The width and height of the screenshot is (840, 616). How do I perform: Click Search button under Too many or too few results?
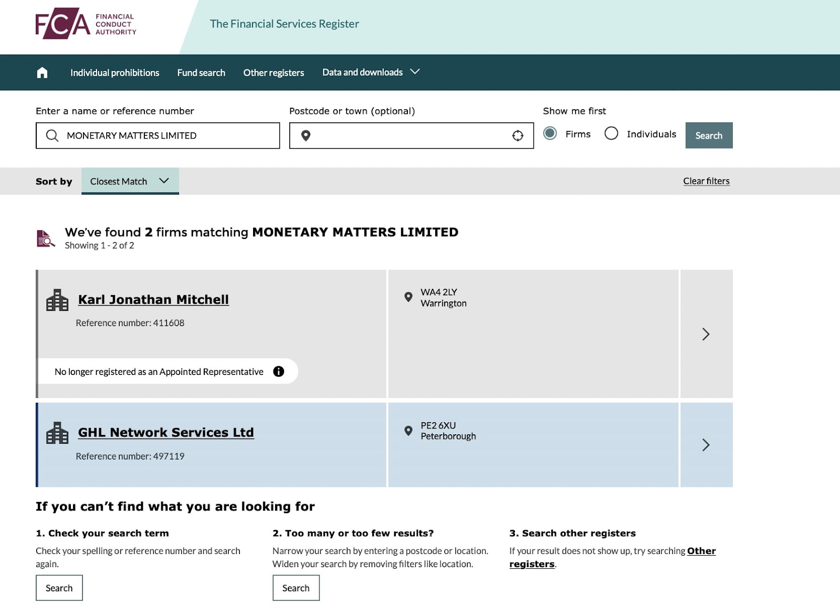coord(296,588)
